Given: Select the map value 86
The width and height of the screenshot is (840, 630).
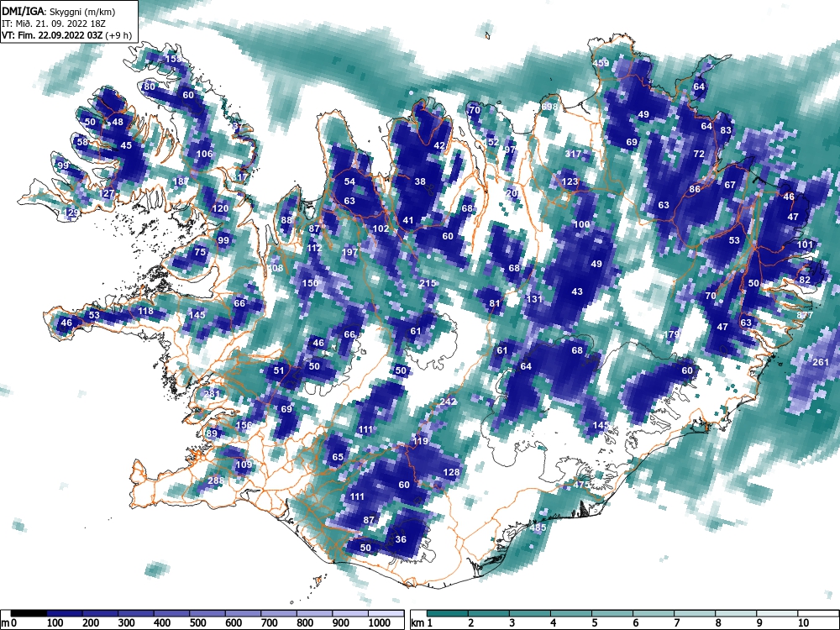Looking at the screenshot, I should pos(695,188).
